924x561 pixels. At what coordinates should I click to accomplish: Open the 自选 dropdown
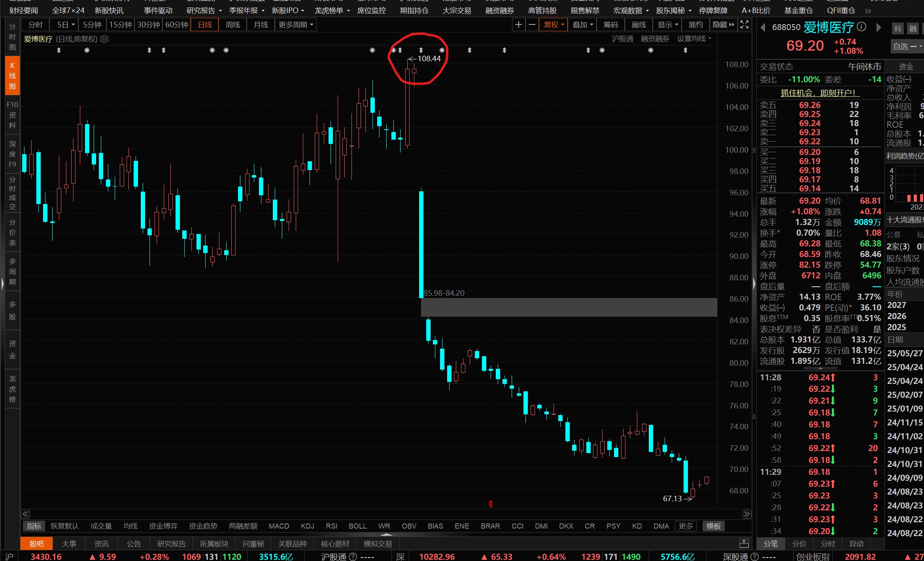pyautogui.click(x=907, y=46)
